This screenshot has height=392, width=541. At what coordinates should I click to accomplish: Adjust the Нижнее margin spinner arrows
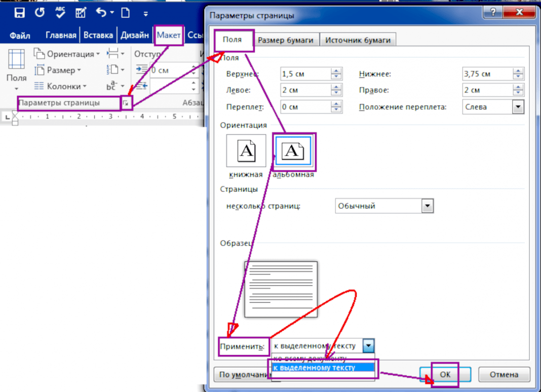(x=518, y=74)
